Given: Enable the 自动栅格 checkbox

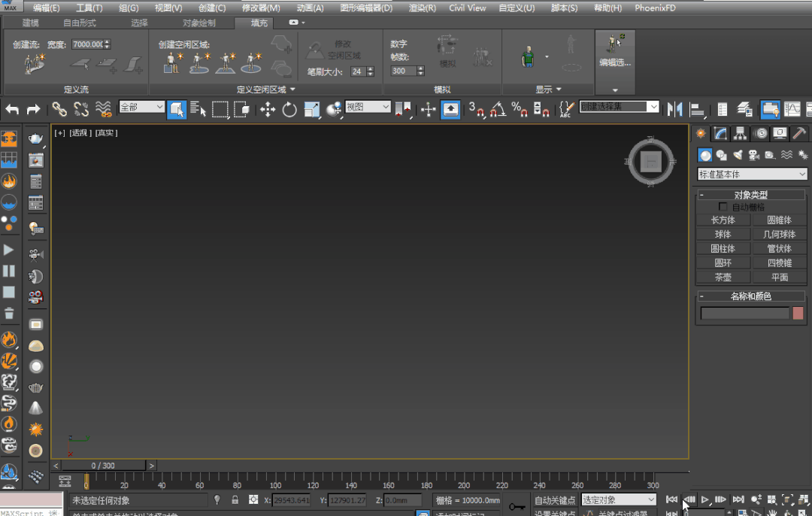Looking at the screenshot, I should pyautogui.click(x=723, y=207).
